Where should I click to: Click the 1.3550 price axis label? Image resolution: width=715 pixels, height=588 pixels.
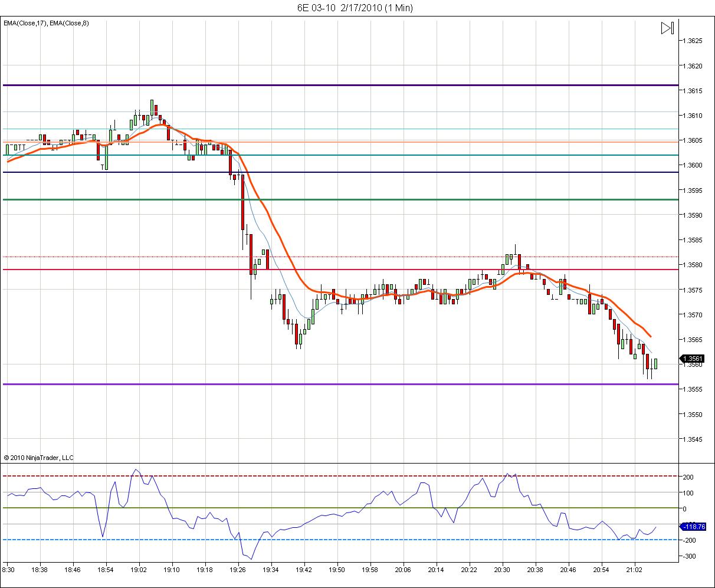(x=693, y=415)
